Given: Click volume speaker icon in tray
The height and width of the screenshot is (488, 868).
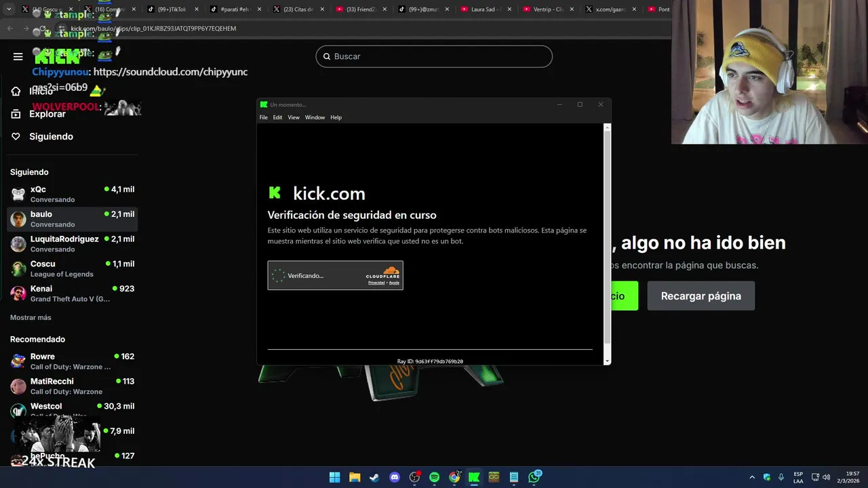Looking at the screenshot, I should click(827, 477).
